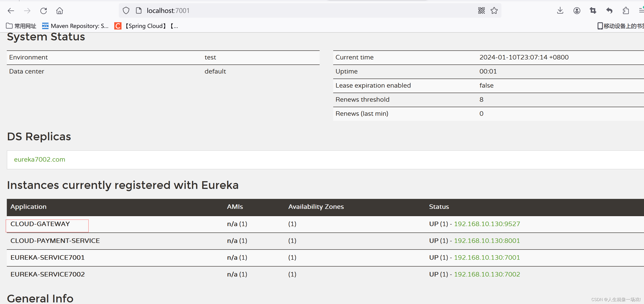This screenshot has height=304, width=644.
Task: Open mobile device bookmarks folder
Action: point(620,26)
